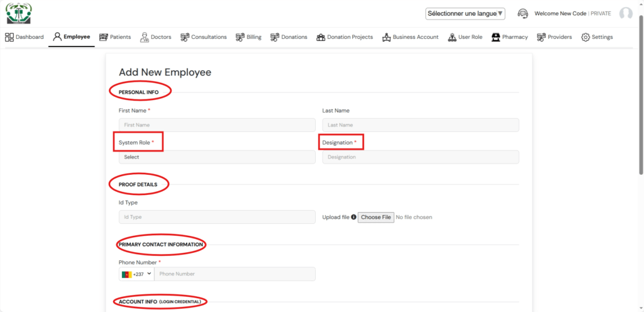
Task: Click the Billing icon in navigation
Action: [x=240, y=37]
